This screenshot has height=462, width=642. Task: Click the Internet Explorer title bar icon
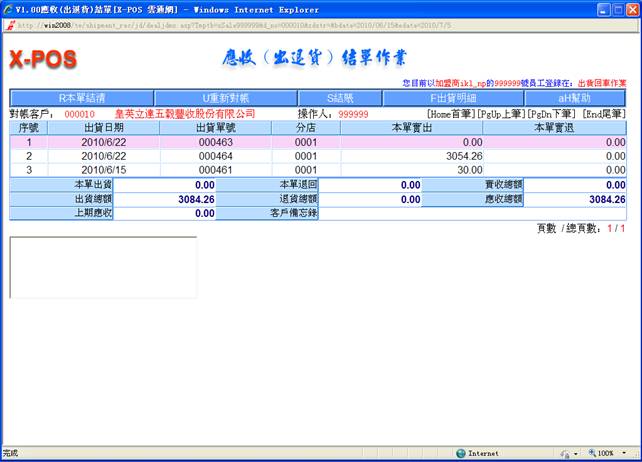point(8,8)
